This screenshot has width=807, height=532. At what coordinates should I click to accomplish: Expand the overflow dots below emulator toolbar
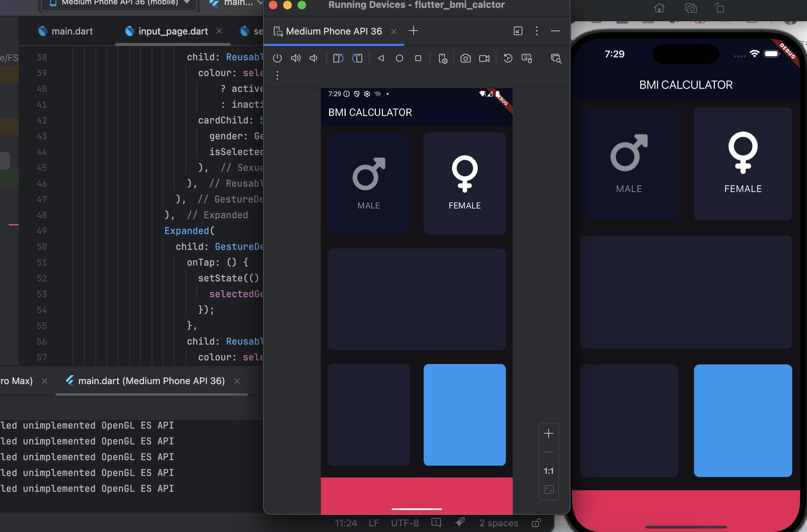pyautogui.click(x=277, y=75)
